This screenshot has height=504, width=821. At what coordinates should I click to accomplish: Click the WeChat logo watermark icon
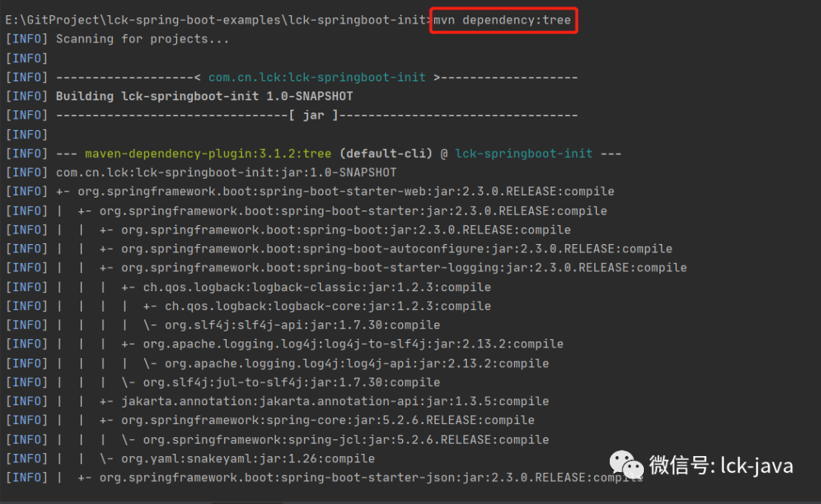(x=625, y=463)
